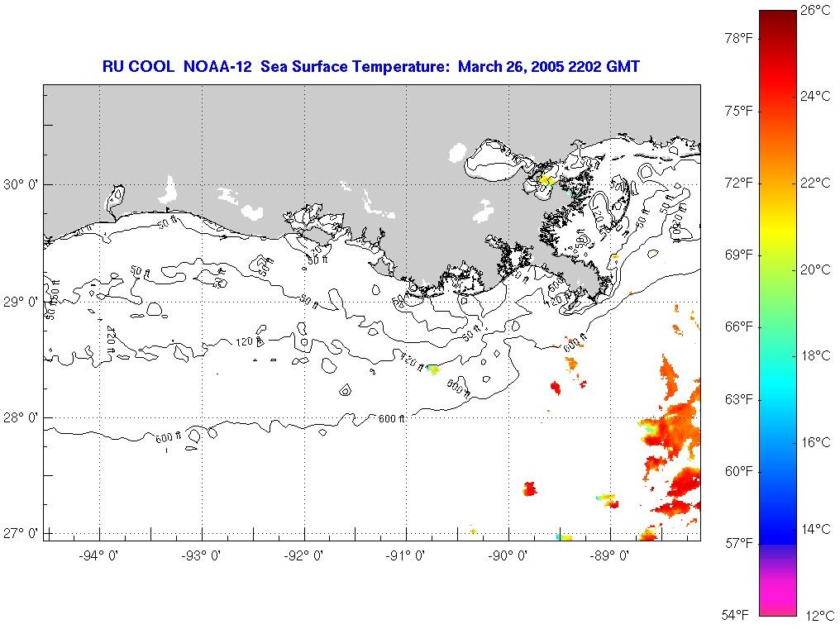
Task: Select the 66°F Fahrenheit scale label
Action: (x=739, y=327)
